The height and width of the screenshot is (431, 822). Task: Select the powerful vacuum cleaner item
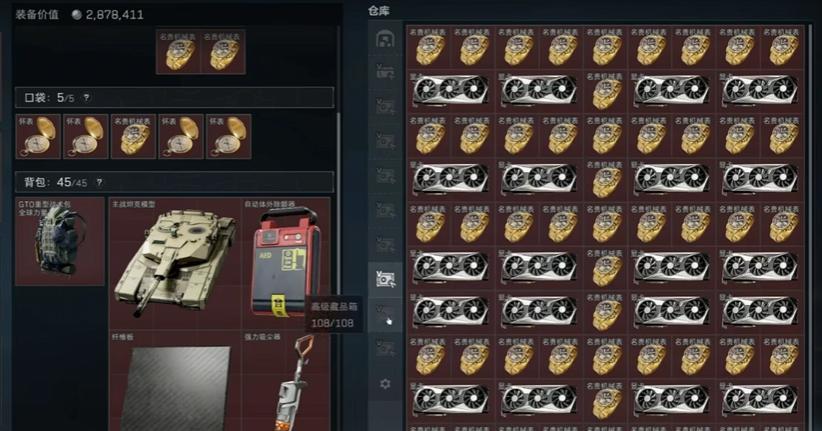click(286, 381)
